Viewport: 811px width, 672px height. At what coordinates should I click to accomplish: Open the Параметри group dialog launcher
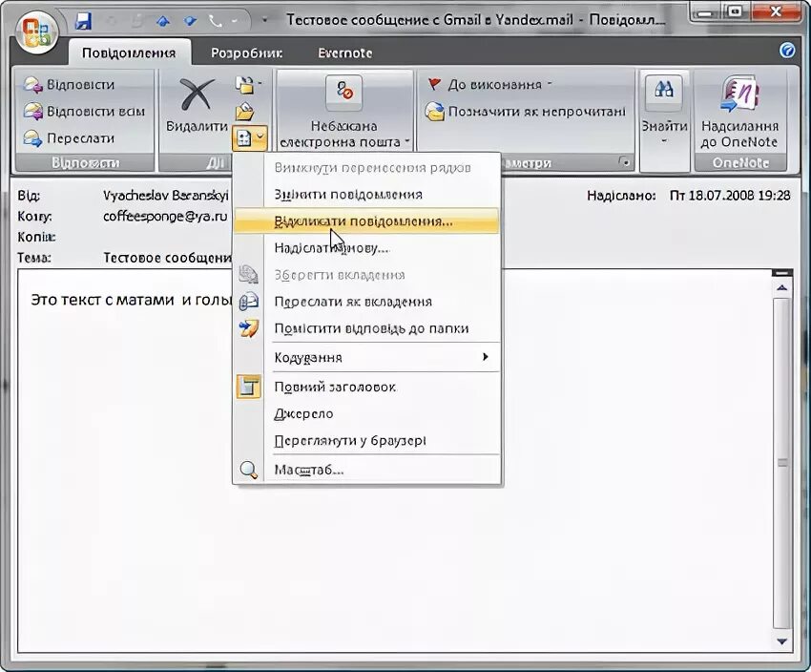click(x=625, y=162)
